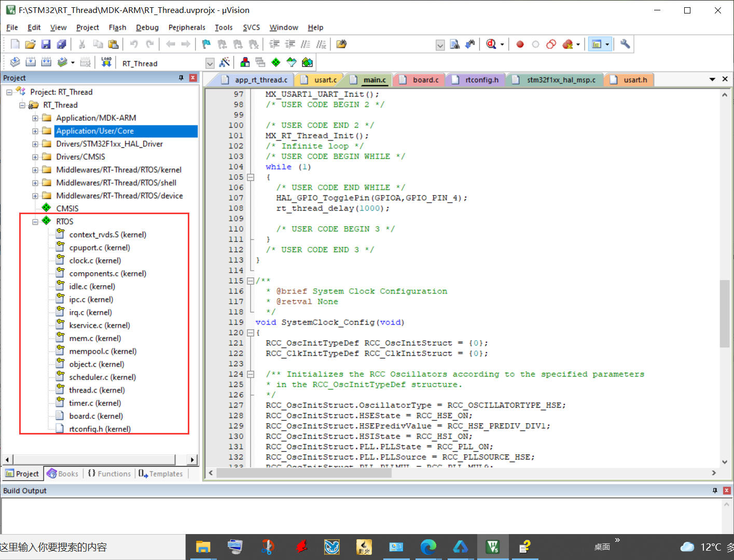Download to flash with the LOAD icon

tap(106, 63)
